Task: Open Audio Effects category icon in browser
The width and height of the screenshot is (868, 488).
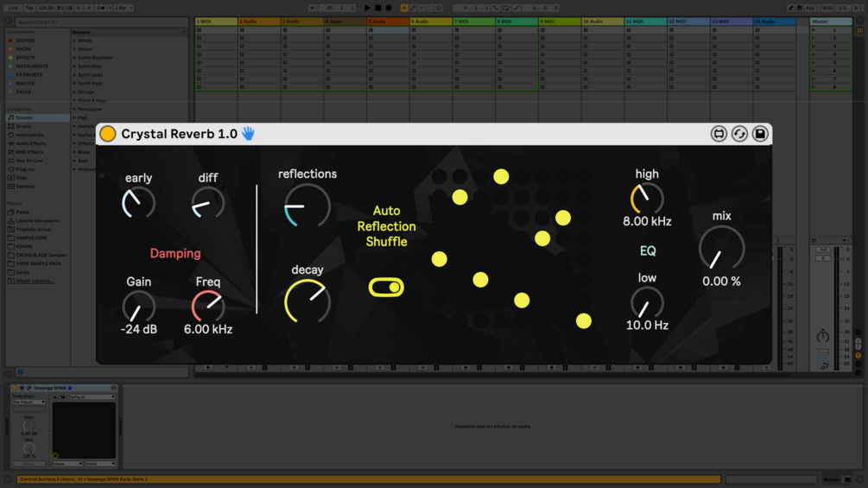Action: pyautogui.click(x=11, y=143)
